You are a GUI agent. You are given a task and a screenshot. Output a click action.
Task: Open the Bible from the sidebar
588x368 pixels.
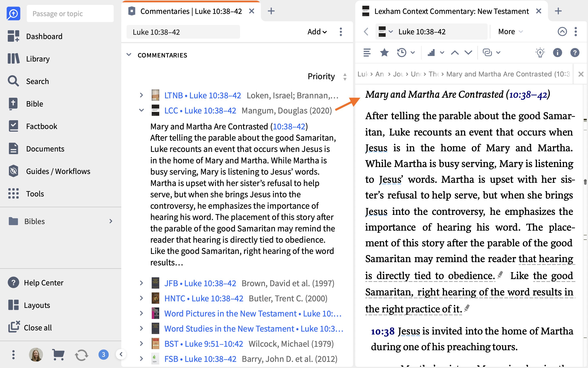(25, 104)
